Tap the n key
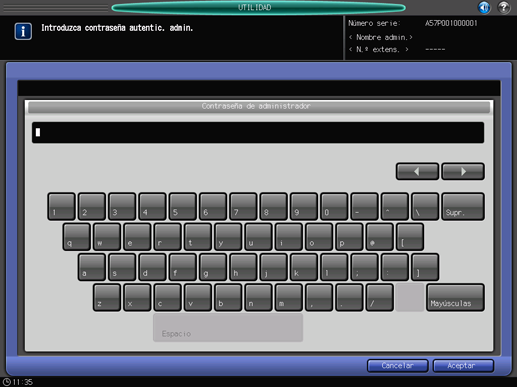517x387 pixels. click(x=259, y=297)
